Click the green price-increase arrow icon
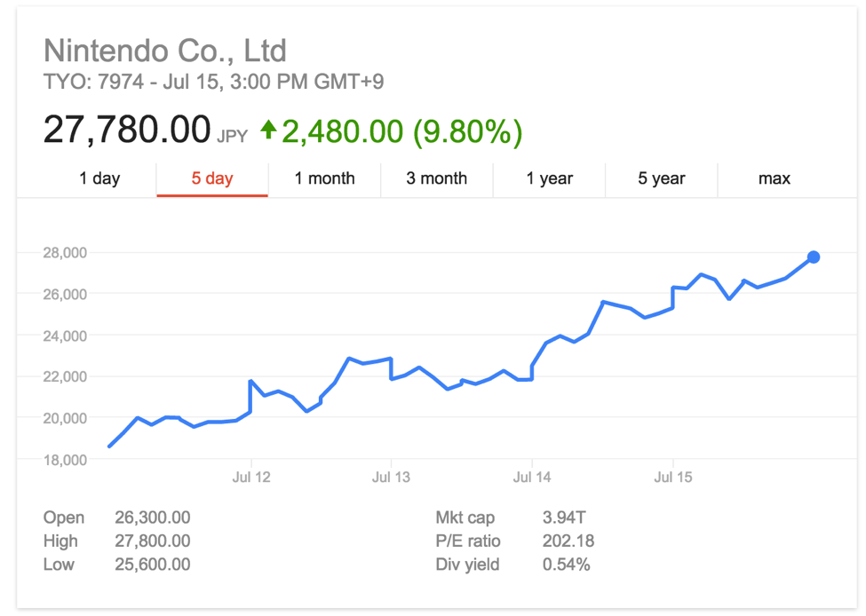 (268, 130)
